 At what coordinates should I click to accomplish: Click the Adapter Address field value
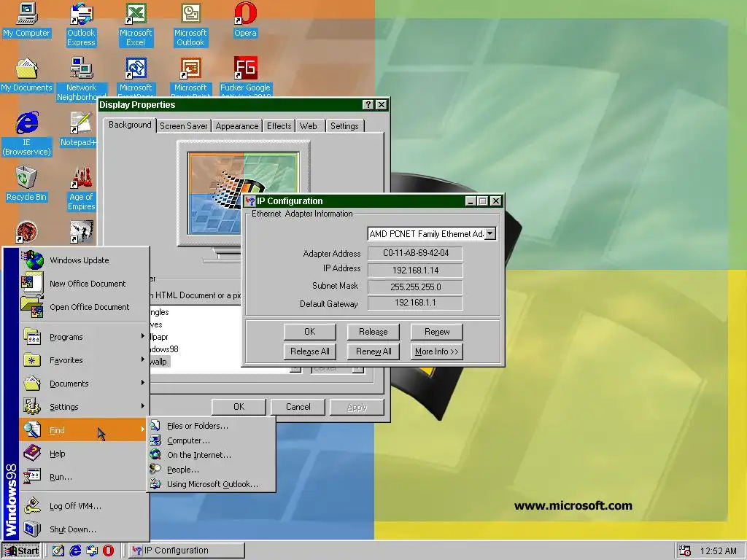pyautogui.click(x=415, y=253)
